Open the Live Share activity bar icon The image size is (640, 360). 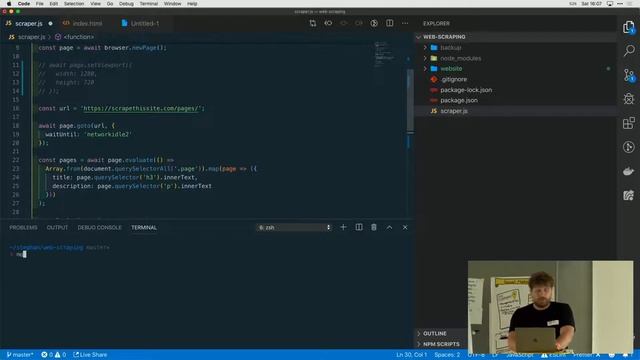click(x=629, y=195)
